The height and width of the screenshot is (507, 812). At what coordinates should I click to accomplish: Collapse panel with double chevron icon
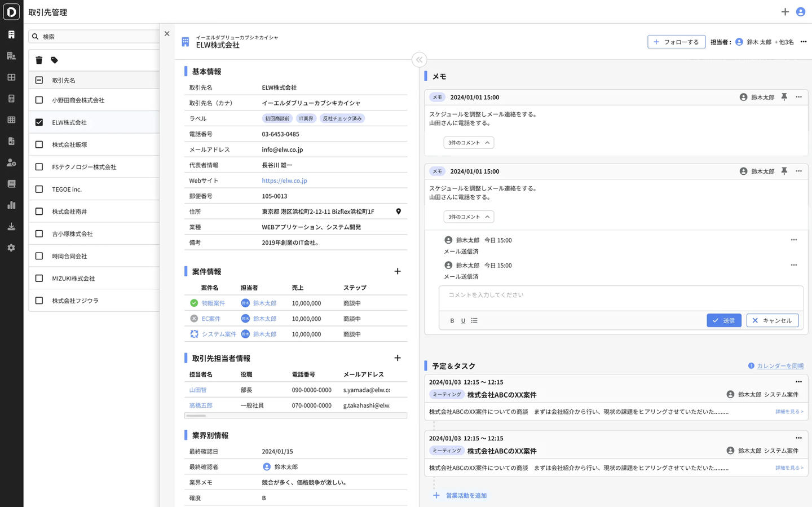[x=419, y=60]
